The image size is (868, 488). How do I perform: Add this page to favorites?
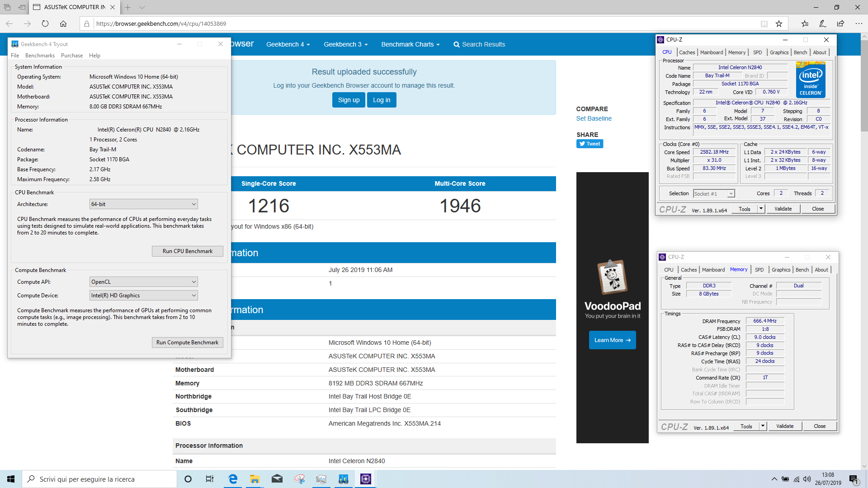point(779,24)
